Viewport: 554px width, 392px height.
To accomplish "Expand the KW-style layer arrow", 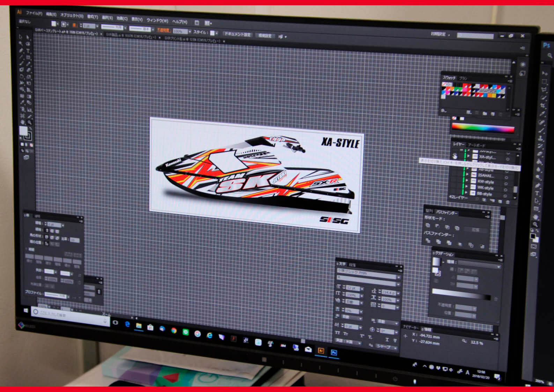I will 467,180.
